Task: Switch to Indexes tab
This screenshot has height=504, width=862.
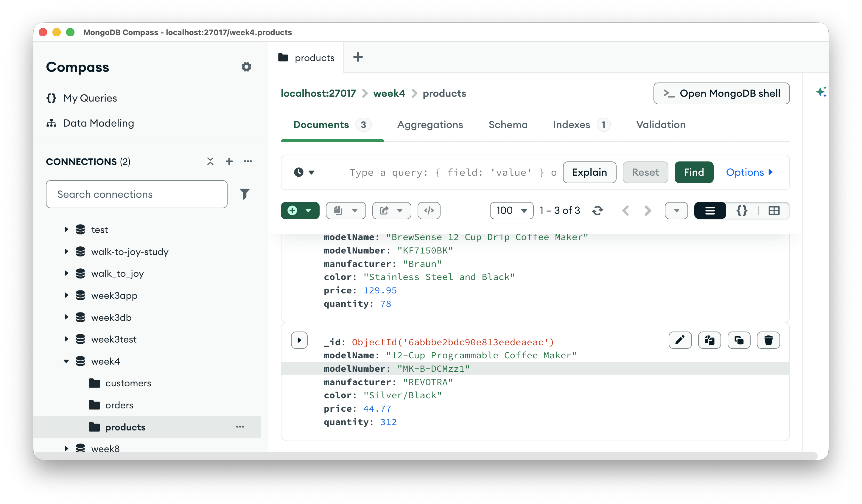Action: point(581,125)
